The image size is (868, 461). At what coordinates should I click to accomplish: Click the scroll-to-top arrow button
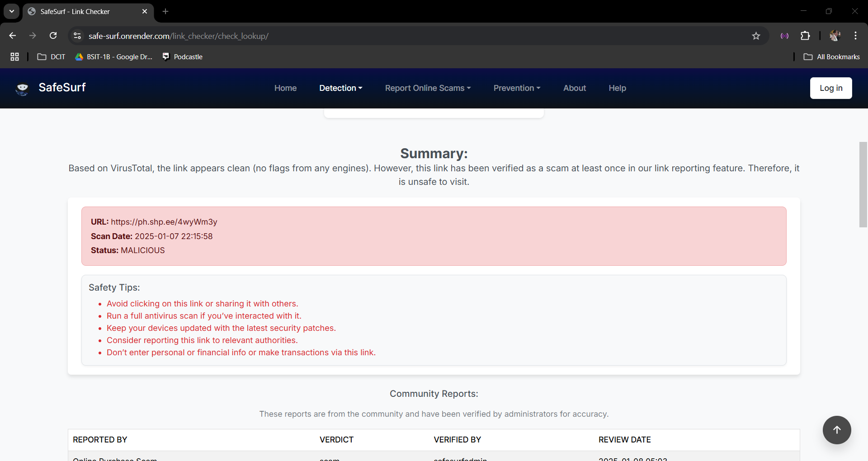coord(837,430)
